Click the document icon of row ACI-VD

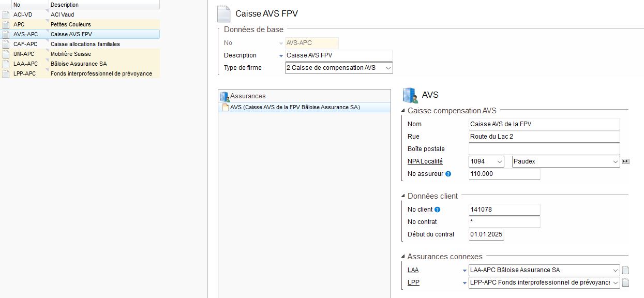(x=6, y=14)
